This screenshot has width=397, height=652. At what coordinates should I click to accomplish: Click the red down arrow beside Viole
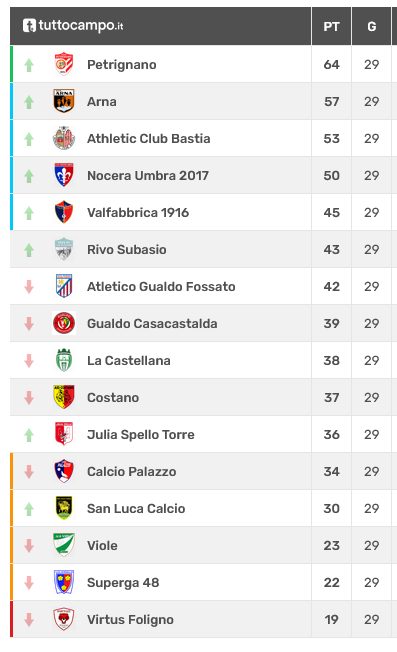point(29,546)
